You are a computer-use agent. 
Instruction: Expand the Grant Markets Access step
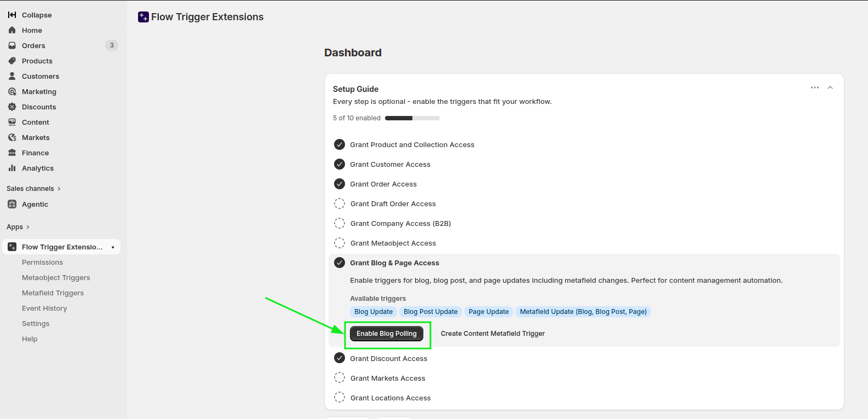coord(388,379)
